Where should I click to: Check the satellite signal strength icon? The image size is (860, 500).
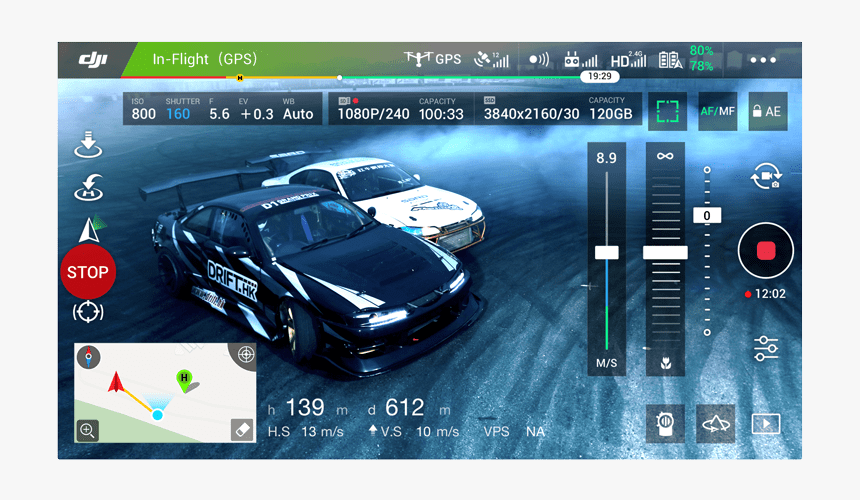(491, 59)
